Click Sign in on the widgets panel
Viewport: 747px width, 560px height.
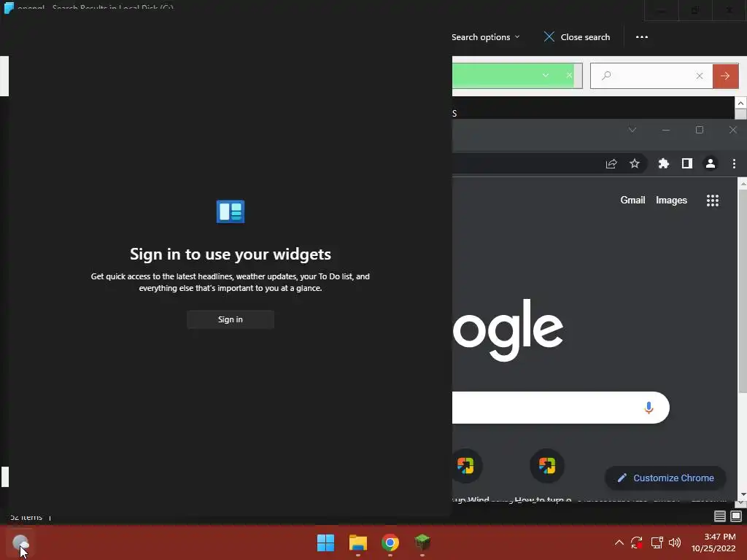(x=230, y=319)
